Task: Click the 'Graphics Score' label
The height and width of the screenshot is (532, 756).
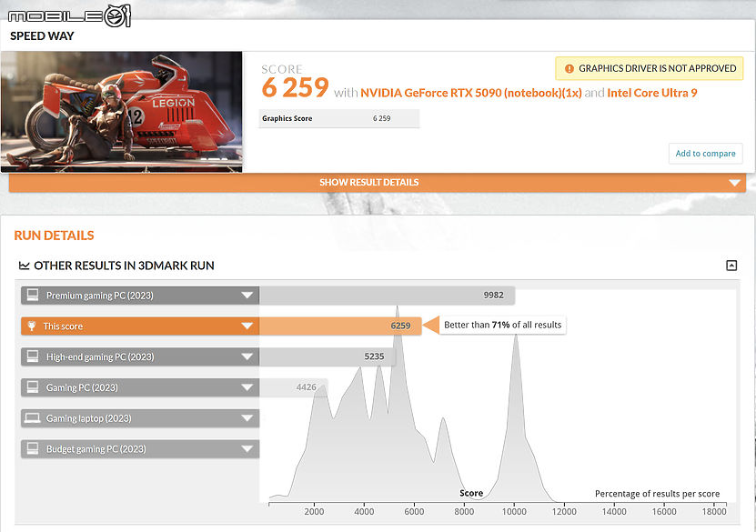Action: [287, 118]
